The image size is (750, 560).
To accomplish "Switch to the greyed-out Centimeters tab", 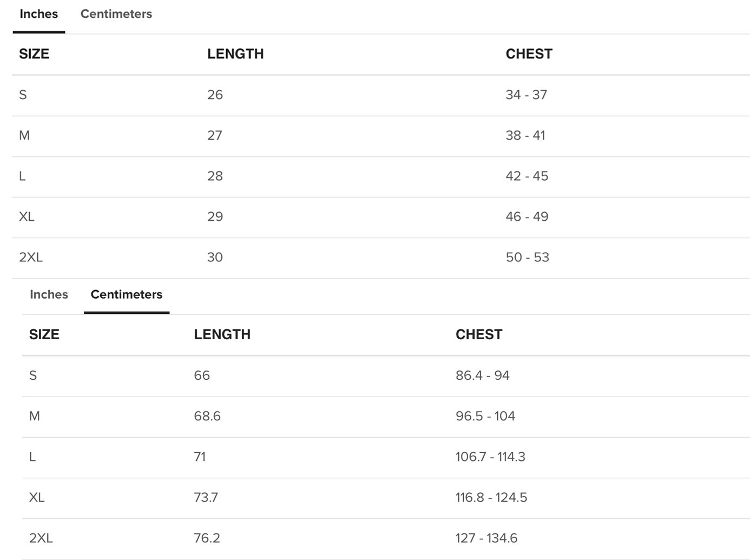I will pyautogui.click(x=116, y=14).
